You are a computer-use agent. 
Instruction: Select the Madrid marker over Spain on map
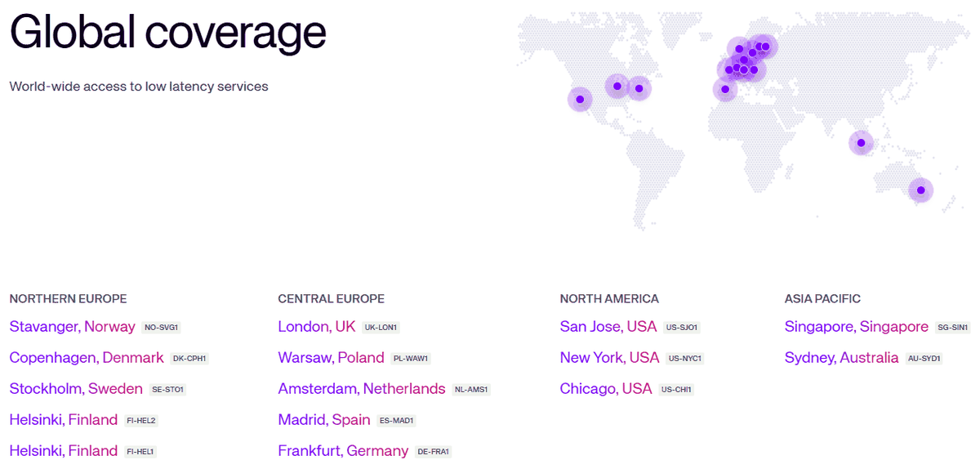click(724, 89)
